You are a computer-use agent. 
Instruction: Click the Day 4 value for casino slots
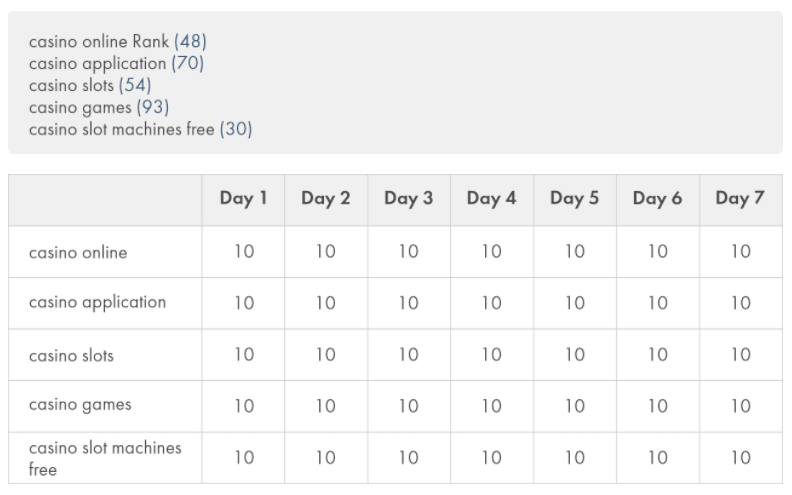[491, 355]
